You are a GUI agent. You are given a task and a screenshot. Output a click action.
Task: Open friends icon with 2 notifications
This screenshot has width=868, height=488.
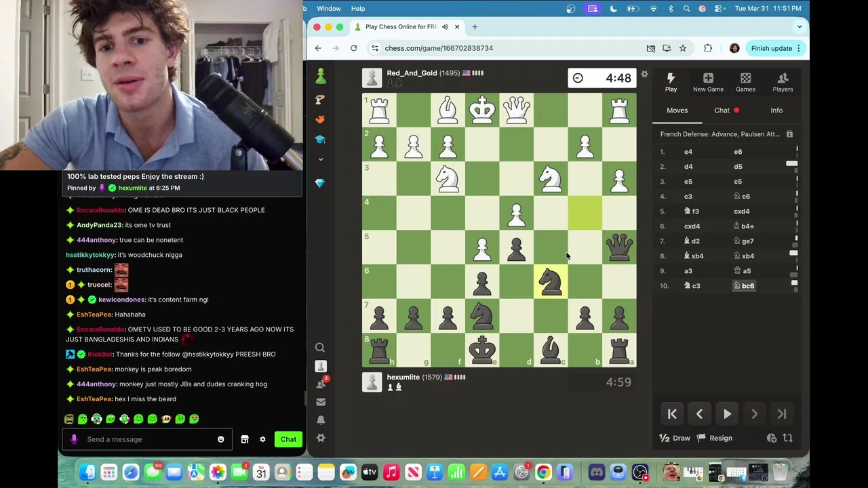tap(321, 384)
